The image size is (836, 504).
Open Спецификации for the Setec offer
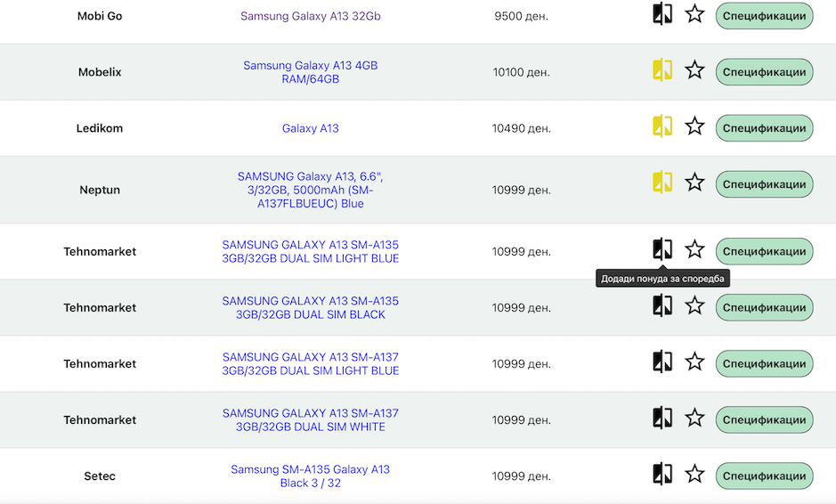[764, 476]
